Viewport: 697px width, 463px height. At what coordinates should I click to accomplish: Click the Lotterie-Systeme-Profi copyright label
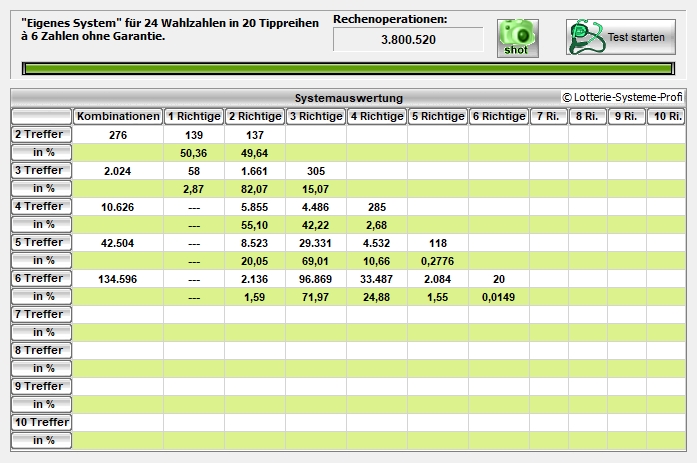pos(622,97)
